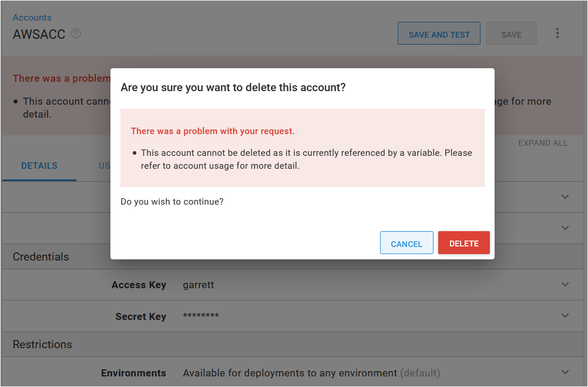Click the SAVE button
This screenshot has width=588, height=387.
pyautogui.click(x=510, y=33)
